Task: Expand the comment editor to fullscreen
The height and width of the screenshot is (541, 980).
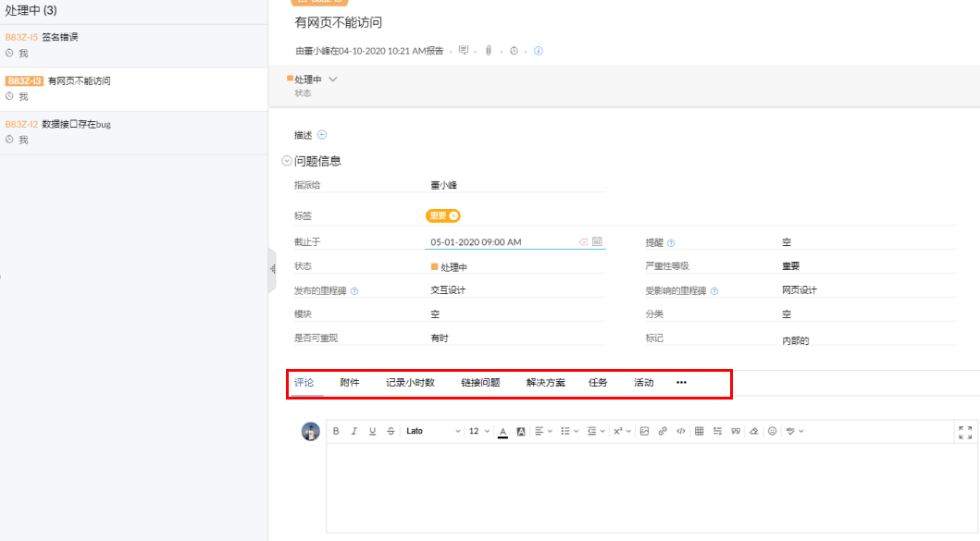Action: pos(965,432)
